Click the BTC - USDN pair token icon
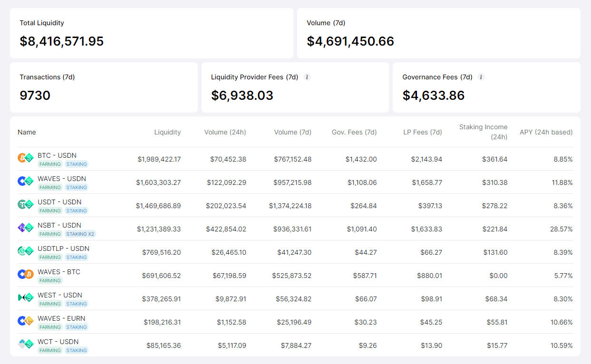The width and height of the screenshot is (591, 364). coord(26,158)
